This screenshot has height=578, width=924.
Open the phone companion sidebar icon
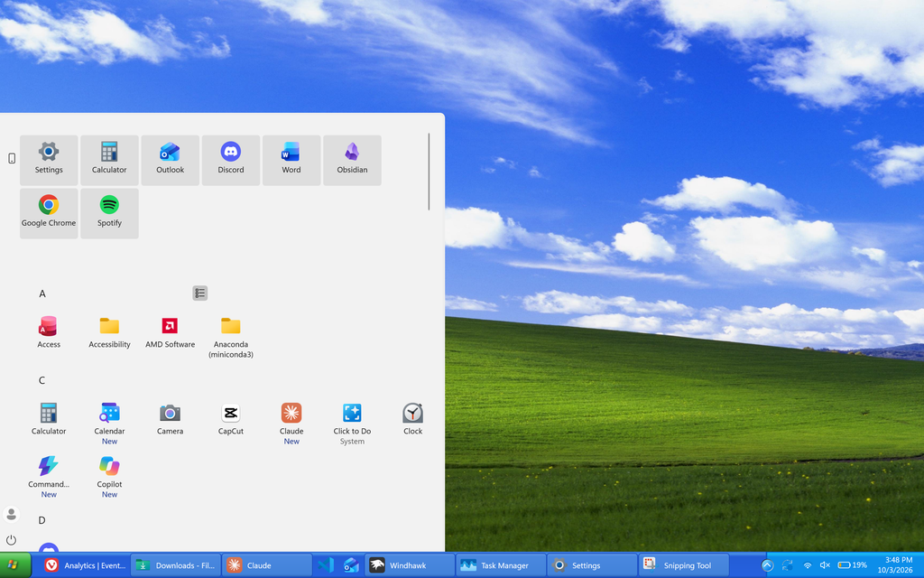(11, 158)
